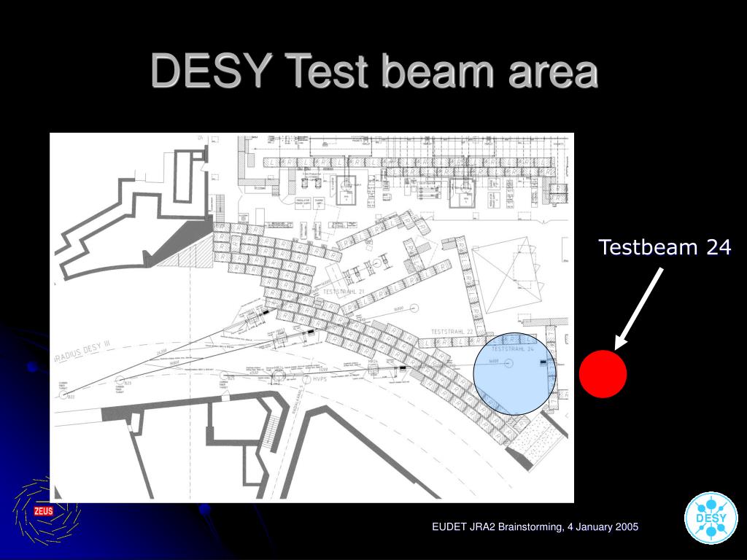Click the "TESTSTRAHL 22" label on the plan
The height and width of the screenshot is (560, 747).
pos(452,332)
